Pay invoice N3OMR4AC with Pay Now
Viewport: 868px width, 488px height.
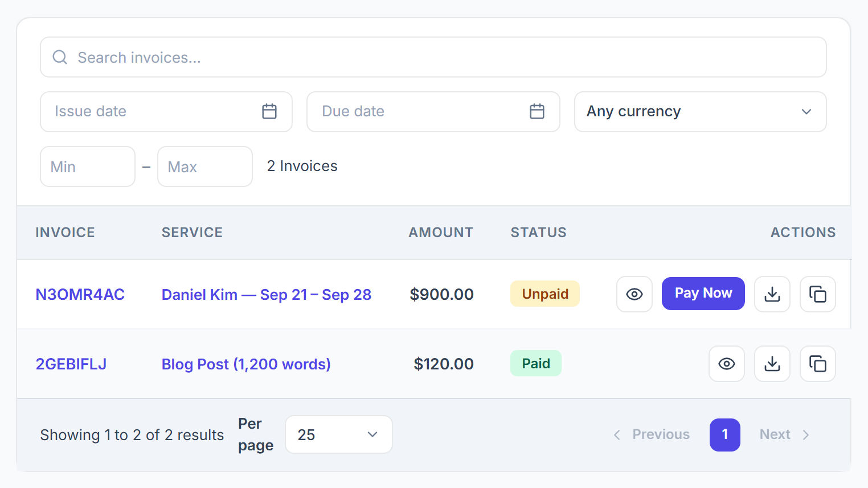click(703, 294)
